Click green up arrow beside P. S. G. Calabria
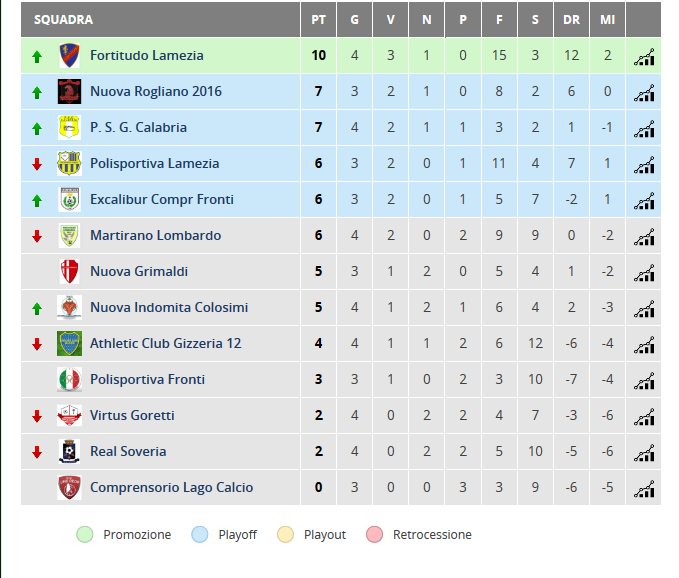Screen dimensions: 679x578 [x=37, y=129]
